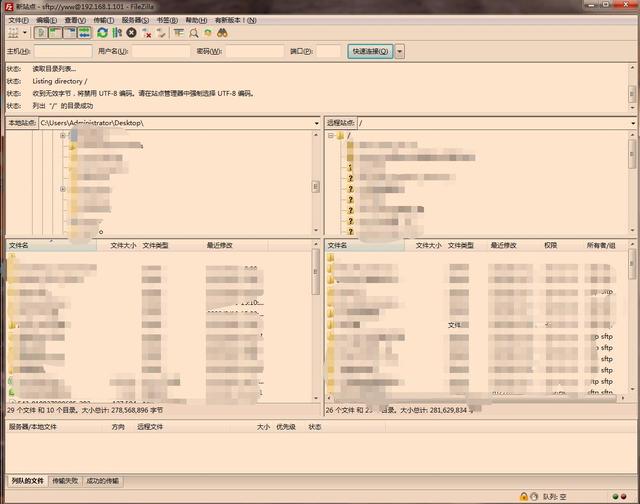Click the message log scroll down arrow
The image size is (640, 504).
(x=632, y=108)
